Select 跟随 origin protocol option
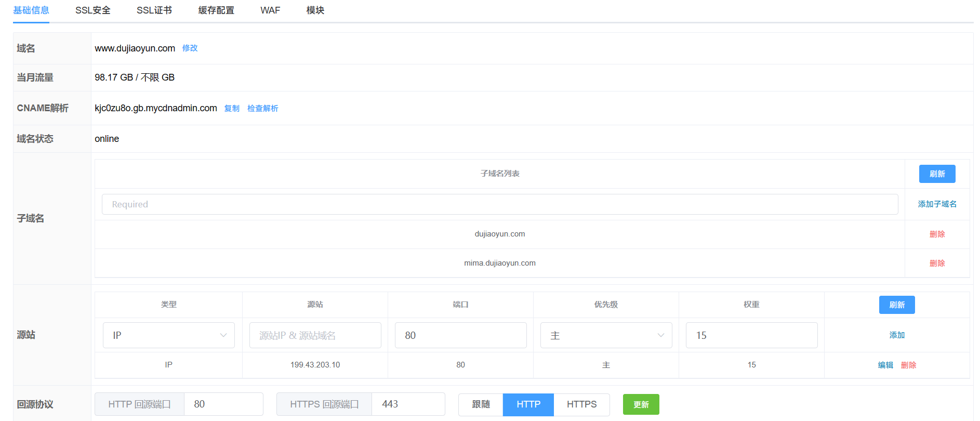 tap(481, 404)
